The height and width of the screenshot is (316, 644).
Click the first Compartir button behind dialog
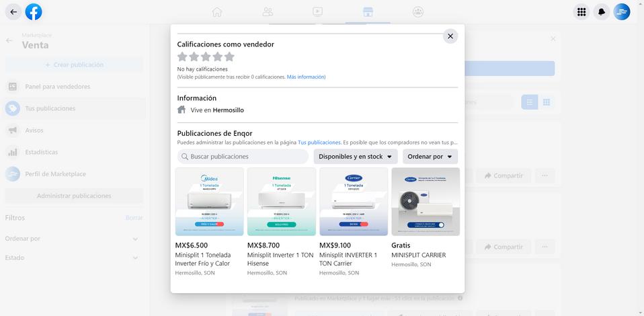(x=504, y=175)
